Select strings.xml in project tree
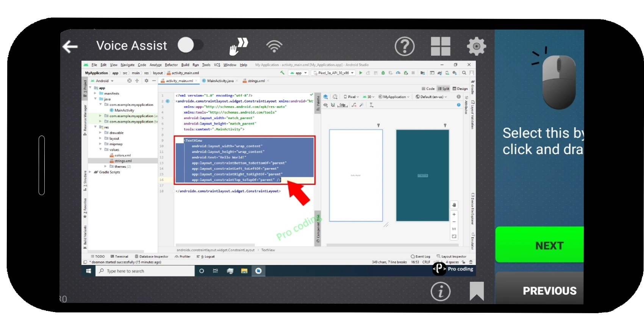644x334 pixels. click(x=123, y=161)
